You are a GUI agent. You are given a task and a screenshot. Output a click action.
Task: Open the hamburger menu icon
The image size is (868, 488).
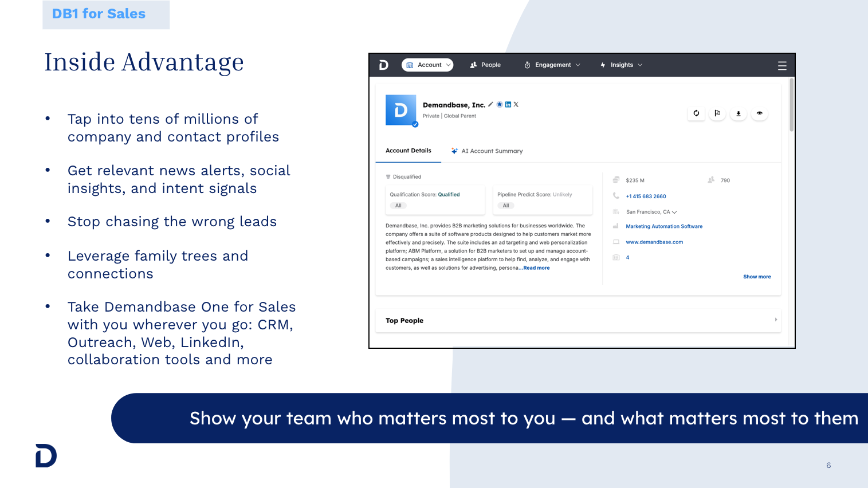[782, 66]
